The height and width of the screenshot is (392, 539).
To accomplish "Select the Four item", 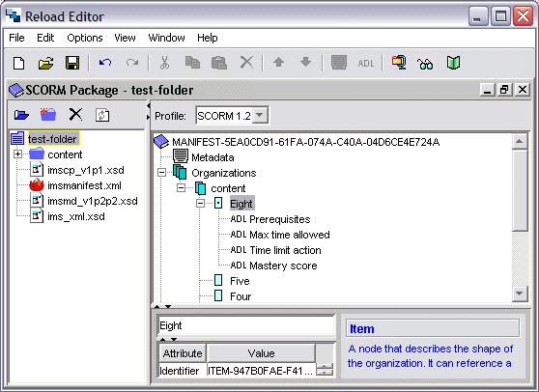I will point(241,296).
